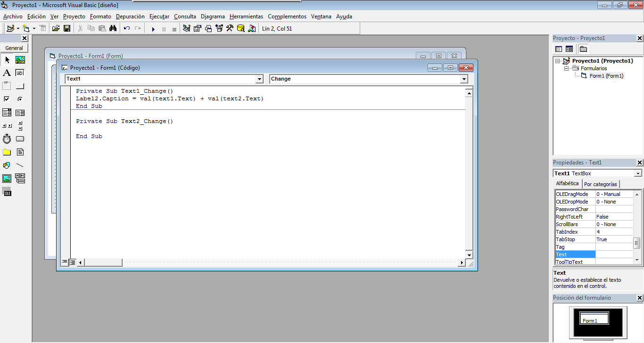
Task: Toggle folders view in Project Explorer
Action: pyautogui.click(x=583, y=49)
